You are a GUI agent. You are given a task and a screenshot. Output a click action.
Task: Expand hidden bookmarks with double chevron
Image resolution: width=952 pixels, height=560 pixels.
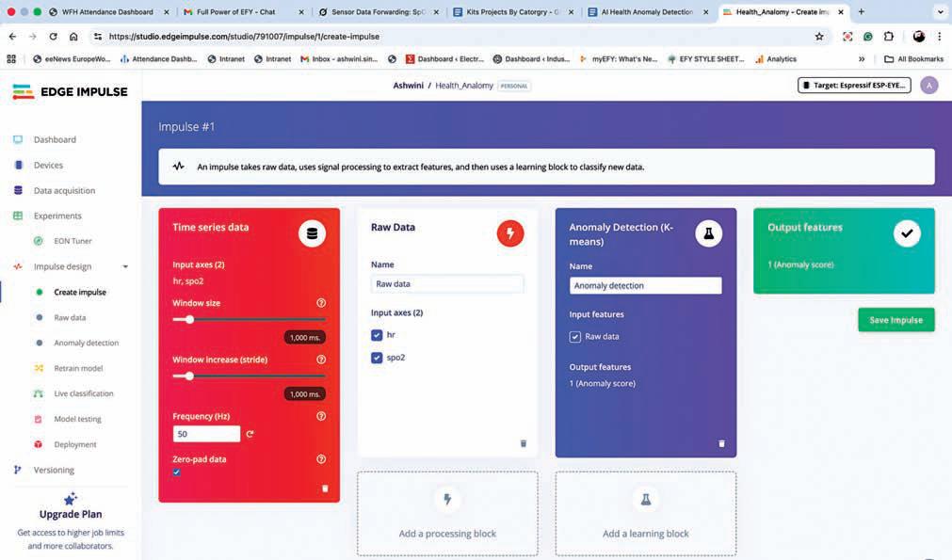coord(862,59)
